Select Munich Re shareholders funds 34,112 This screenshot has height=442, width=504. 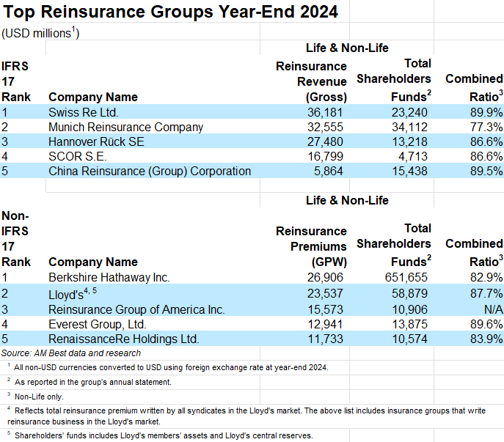click(x=409, y=128)
